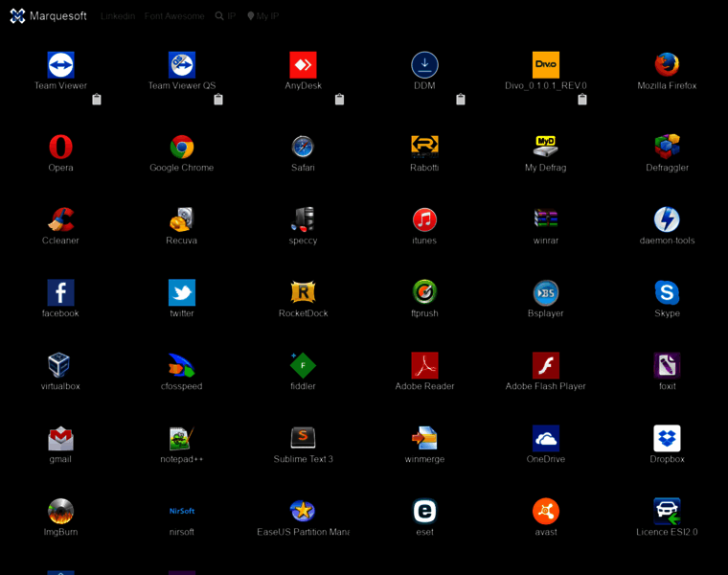Open the EaseUS Partition Manager icon

(x=304, y=512)
